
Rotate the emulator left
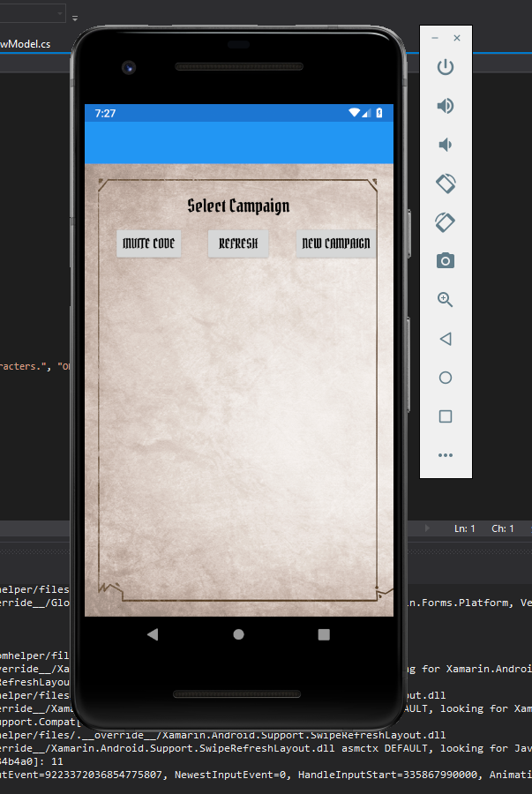pyautogui.click(x=446, y=184)
